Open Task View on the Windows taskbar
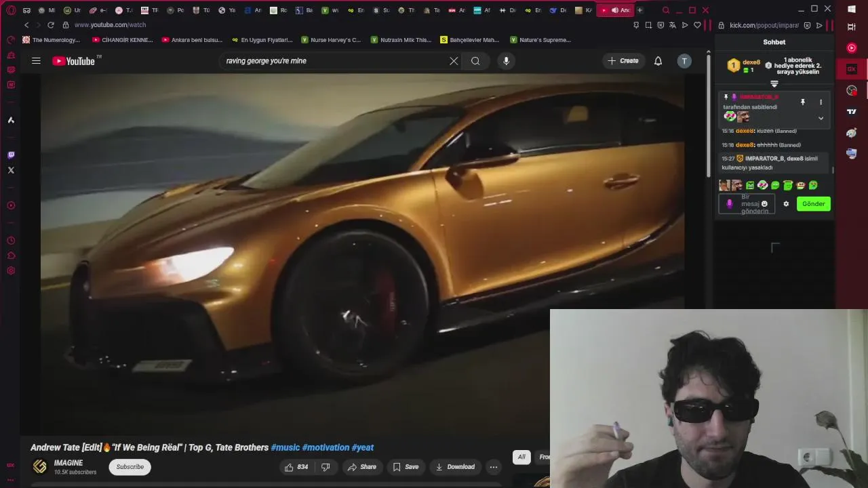 [852, 27]
